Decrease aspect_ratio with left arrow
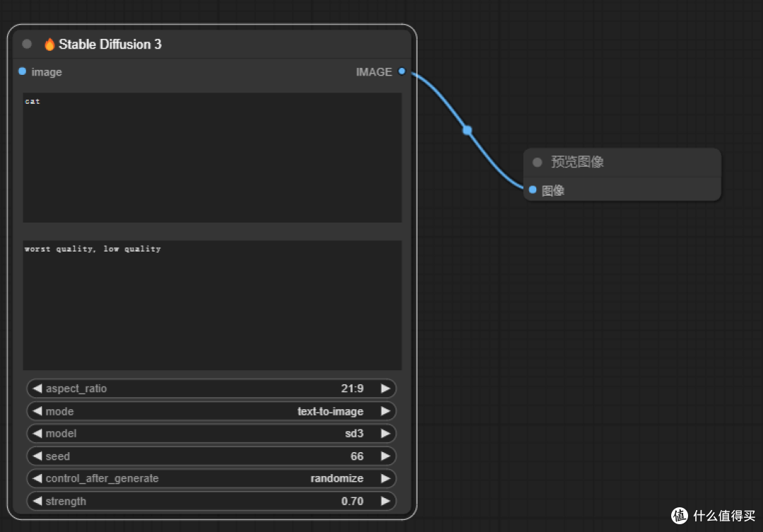The image size is (763, 532). click(37, 389)
